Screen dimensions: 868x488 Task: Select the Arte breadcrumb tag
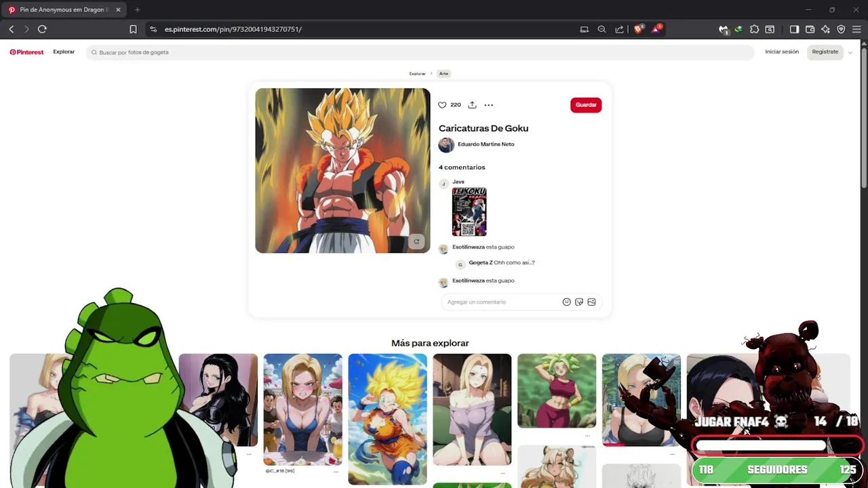click(443, 73)
